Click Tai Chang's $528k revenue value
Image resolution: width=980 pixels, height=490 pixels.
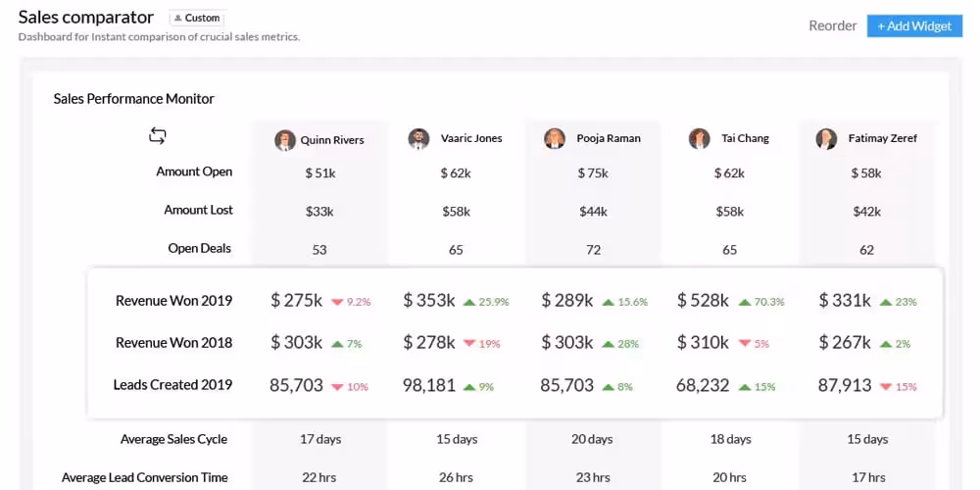[703, 301]
